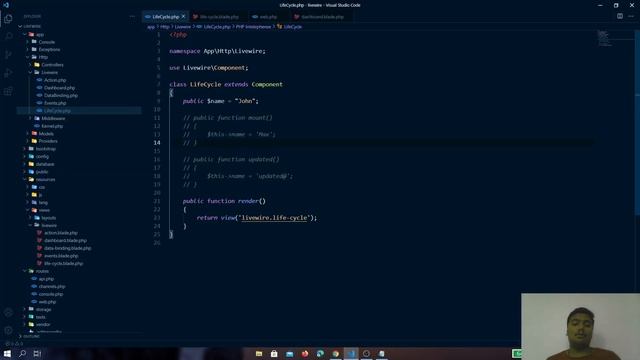
Task: Expand the Outline section
Action: (31, 336)
